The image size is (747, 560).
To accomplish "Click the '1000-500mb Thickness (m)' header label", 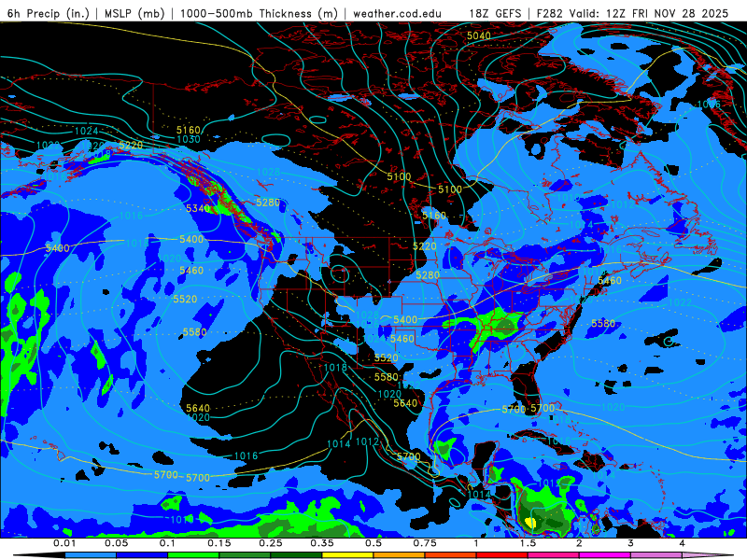I will (259, 13).
